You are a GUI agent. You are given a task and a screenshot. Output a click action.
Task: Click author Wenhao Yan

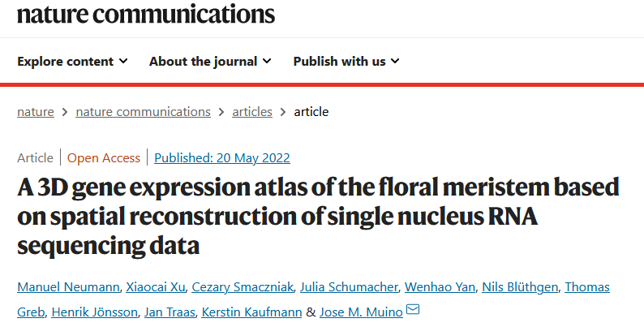pos(434,287)
